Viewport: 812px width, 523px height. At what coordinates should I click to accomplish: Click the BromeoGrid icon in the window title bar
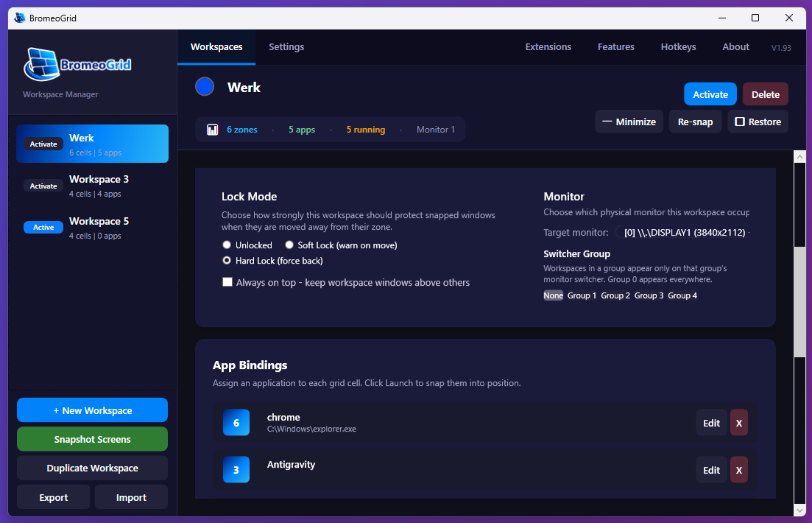pos(18,18)
